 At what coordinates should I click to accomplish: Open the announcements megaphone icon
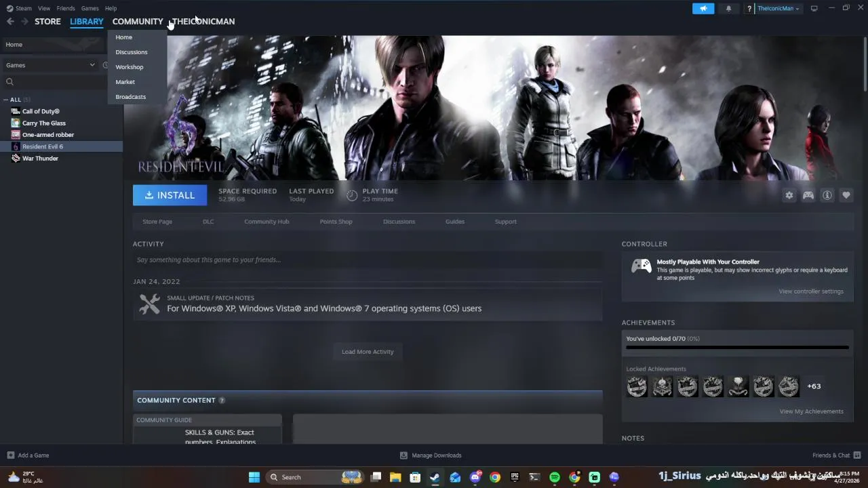click(x=703, y=8)
